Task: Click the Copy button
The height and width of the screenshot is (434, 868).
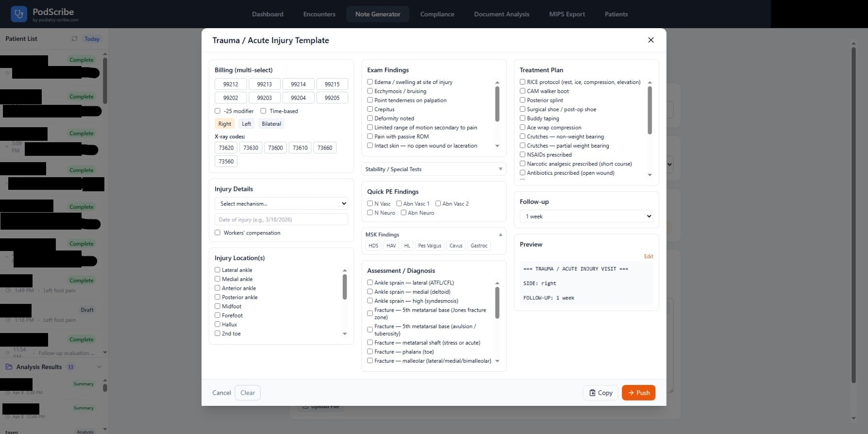Action: (601, 393)
